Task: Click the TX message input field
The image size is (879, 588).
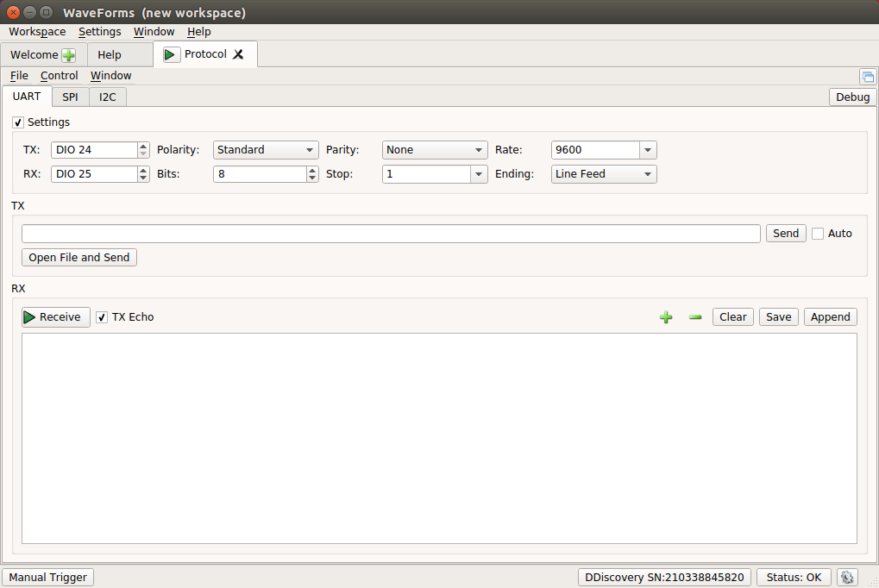Action: click(391, 234)
